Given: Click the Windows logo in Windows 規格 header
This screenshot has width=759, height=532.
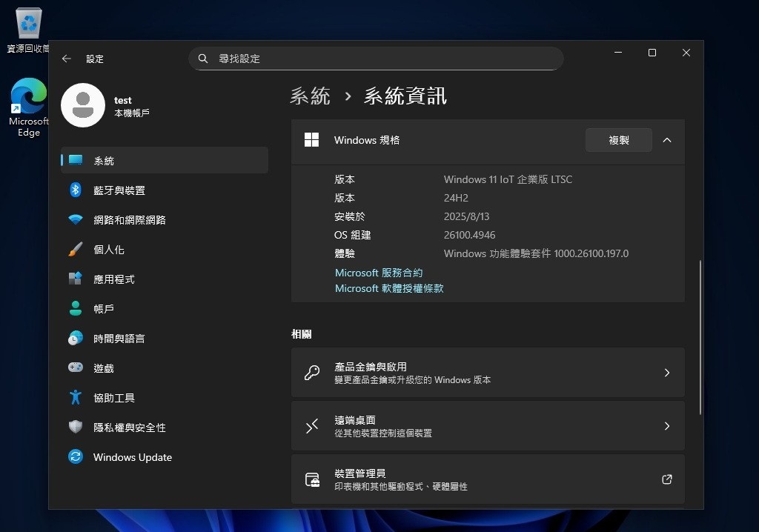Looking at the screenshot, I should [312, 140].
